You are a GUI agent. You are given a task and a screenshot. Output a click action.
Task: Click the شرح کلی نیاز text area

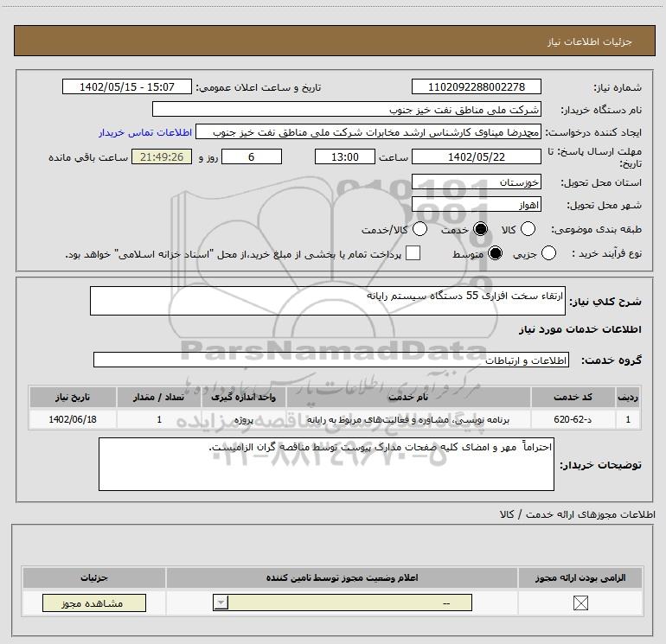coord(328,301)
